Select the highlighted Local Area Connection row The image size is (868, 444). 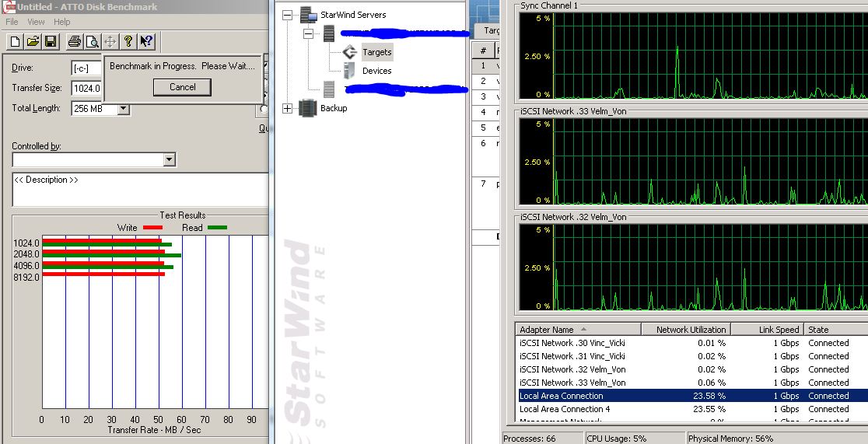(691, 396)
